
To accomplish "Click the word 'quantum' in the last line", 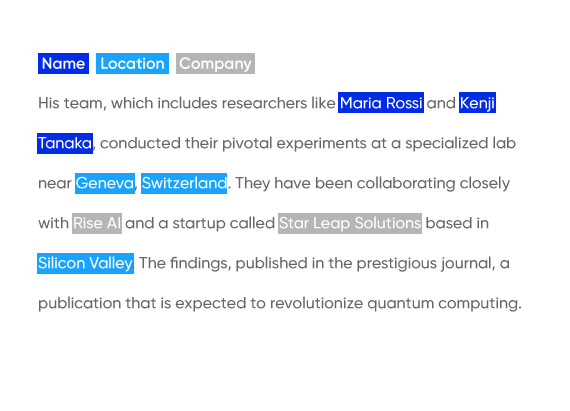I will point(401,304).
